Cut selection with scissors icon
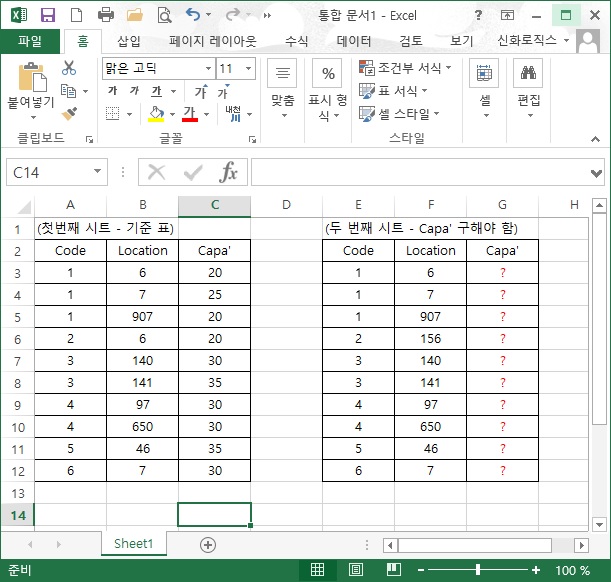The width and height of the screenshot is (611, 582). pyautogui.click(x=69, y=68)
